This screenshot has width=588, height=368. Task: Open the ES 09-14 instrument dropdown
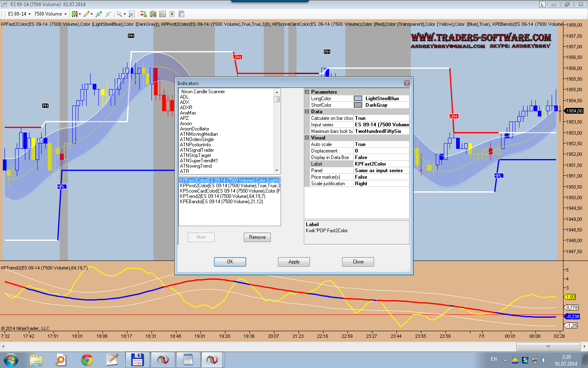(19, 14)
